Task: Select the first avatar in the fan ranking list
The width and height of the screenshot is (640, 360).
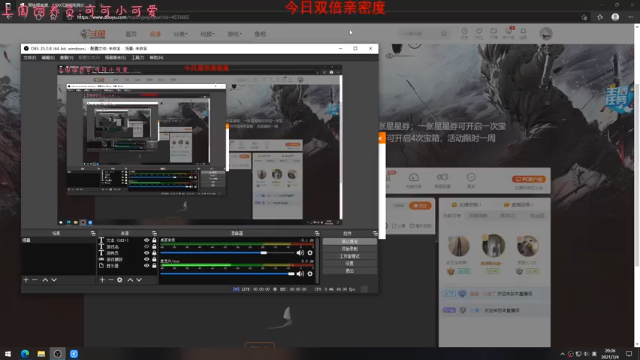Action: [x=458, y=246]
